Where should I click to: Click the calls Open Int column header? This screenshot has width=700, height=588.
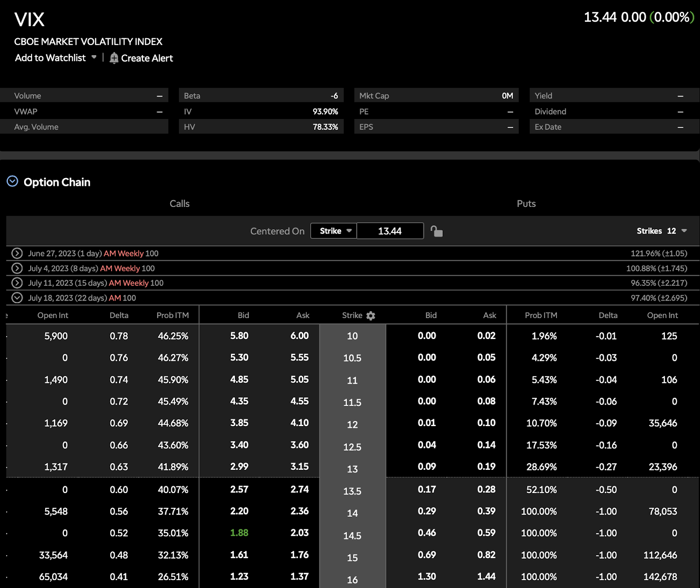click(x=53, y=315)
